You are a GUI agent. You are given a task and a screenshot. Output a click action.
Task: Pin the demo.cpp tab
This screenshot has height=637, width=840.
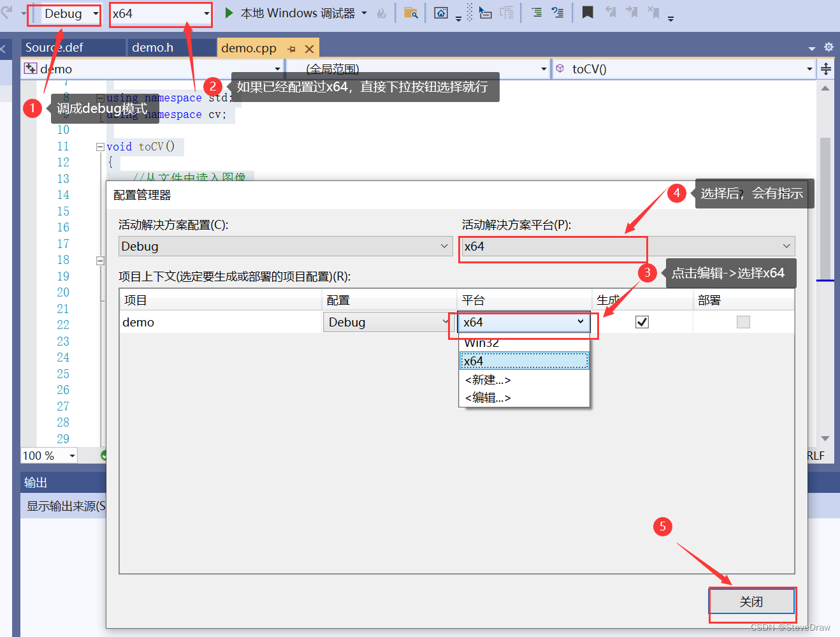(x=291, y=48)
